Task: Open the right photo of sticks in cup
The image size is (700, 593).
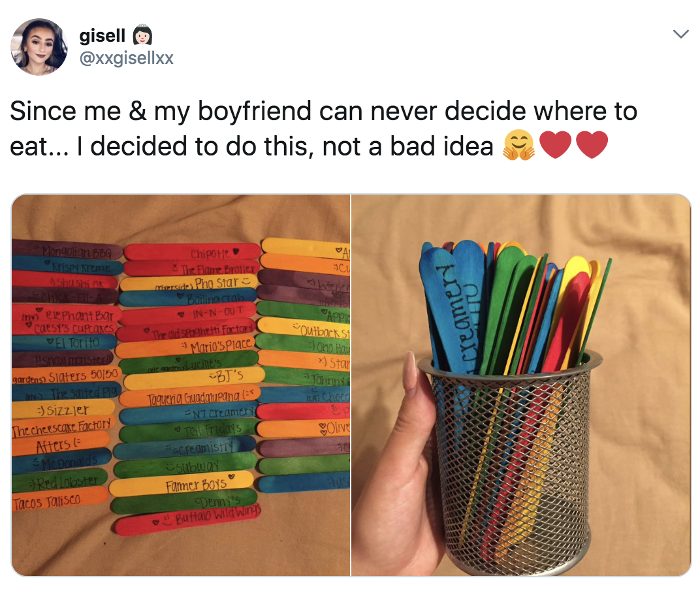Action: tap(521, 385)
